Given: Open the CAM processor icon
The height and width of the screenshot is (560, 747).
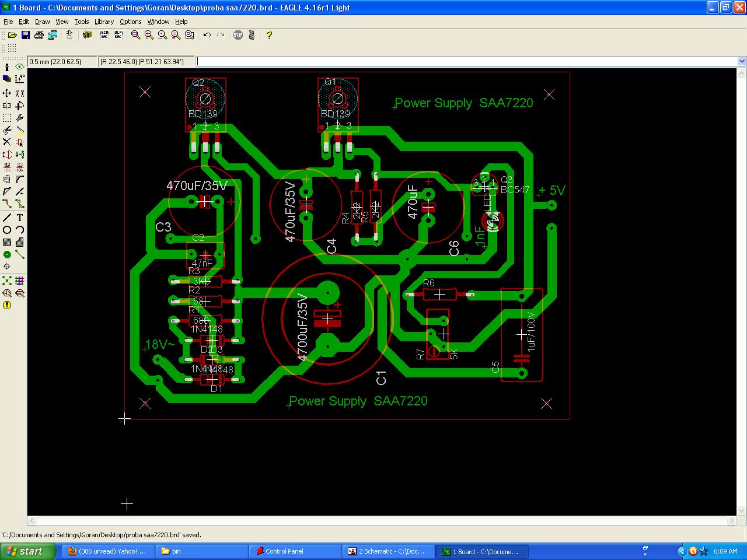Looking at the screenshot, I should [x=53, y=35].
